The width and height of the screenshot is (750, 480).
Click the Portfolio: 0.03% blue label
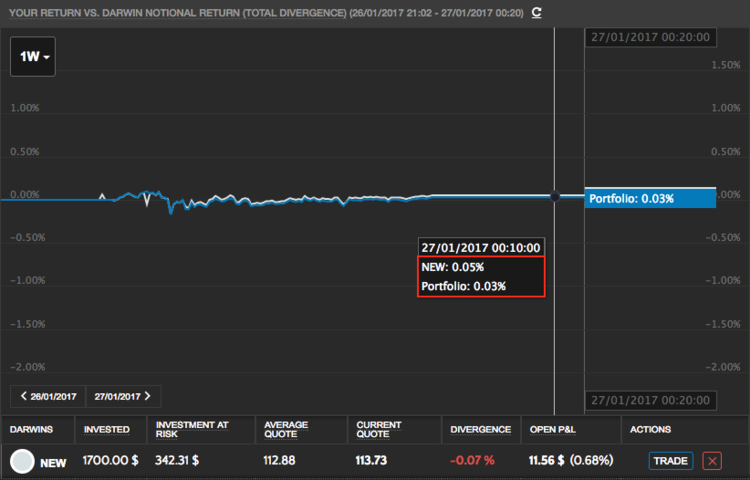[650, 198]
